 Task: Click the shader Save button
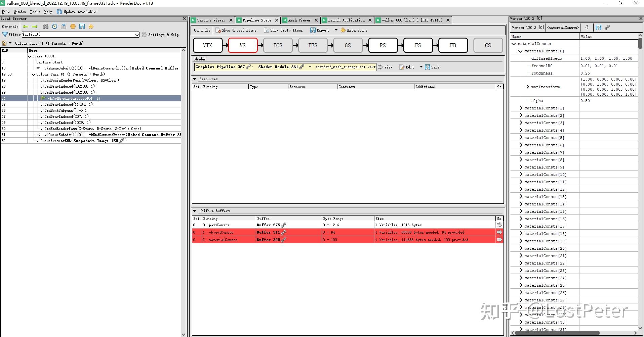point(432,67)
